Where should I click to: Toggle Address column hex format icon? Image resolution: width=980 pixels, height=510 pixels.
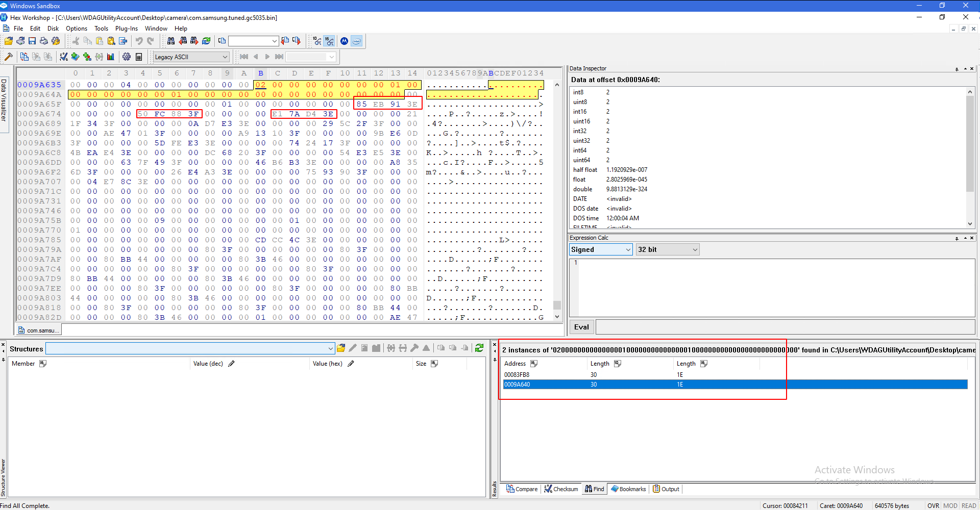coord(534,364)
